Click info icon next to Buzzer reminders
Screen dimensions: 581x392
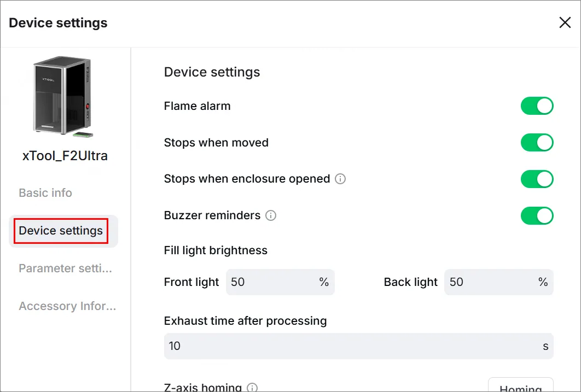pos(271,215)
